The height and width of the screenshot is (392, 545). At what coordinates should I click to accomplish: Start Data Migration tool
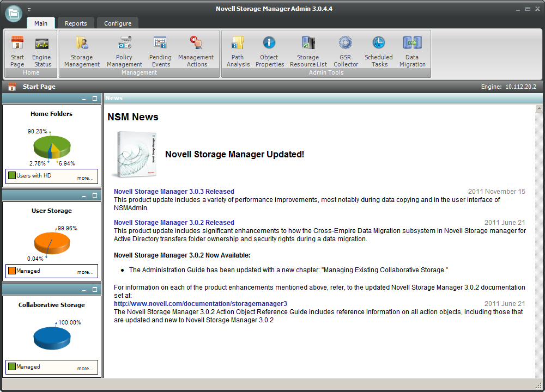(x=412, y=51)
